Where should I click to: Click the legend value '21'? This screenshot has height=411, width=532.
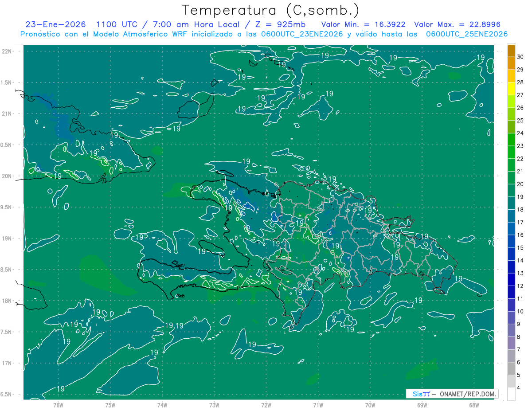pos(520,171)
